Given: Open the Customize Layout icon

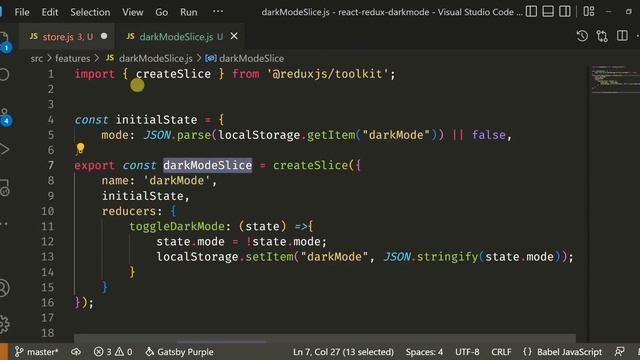Looking at the screenshot, I should [x=589, y=11].
